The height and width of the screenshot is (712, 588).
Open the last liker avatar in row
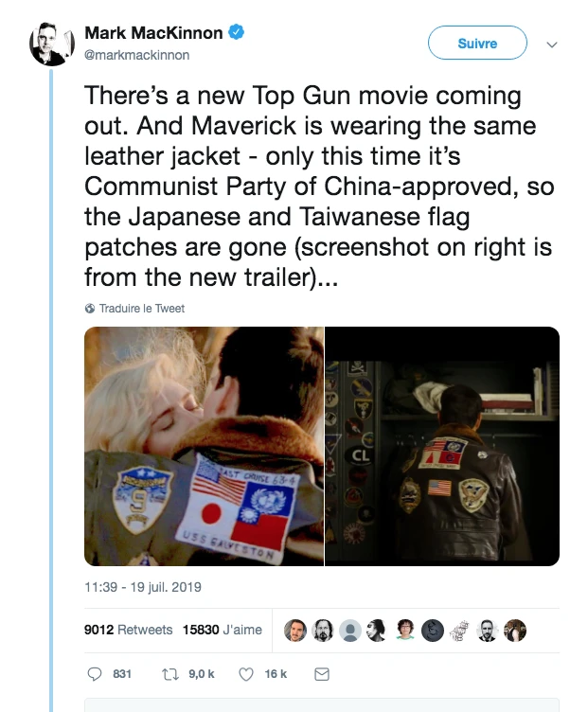(x=515, y=631)
